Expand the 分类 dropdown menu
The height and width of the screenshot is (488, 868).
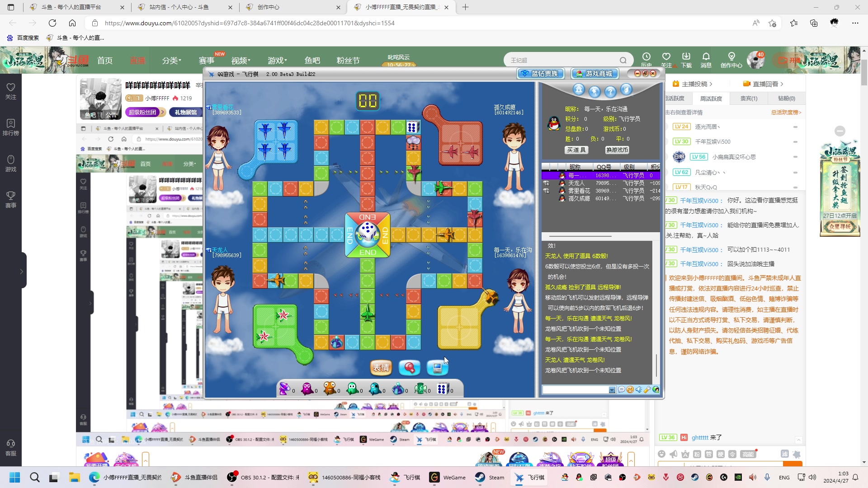(172, 61)
